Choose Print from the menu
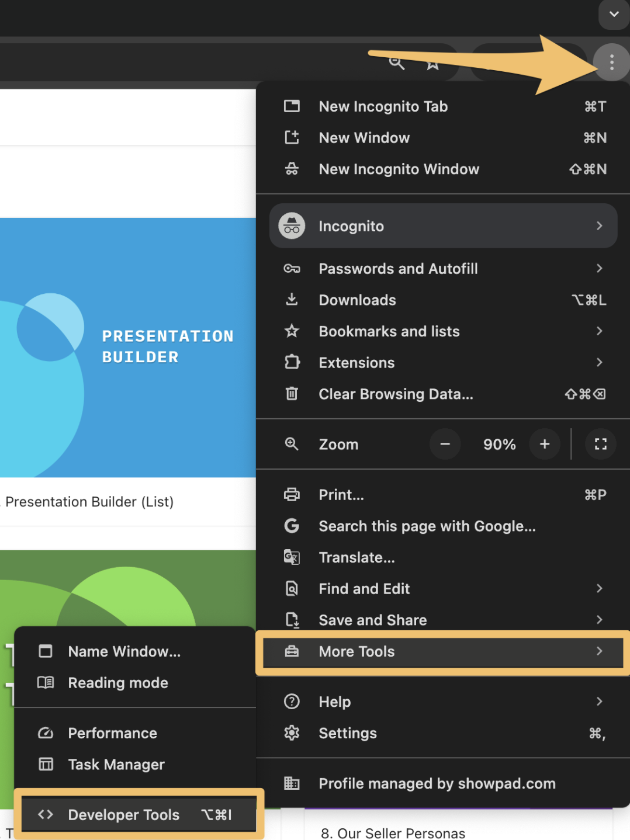 click(x=442, y=495)
